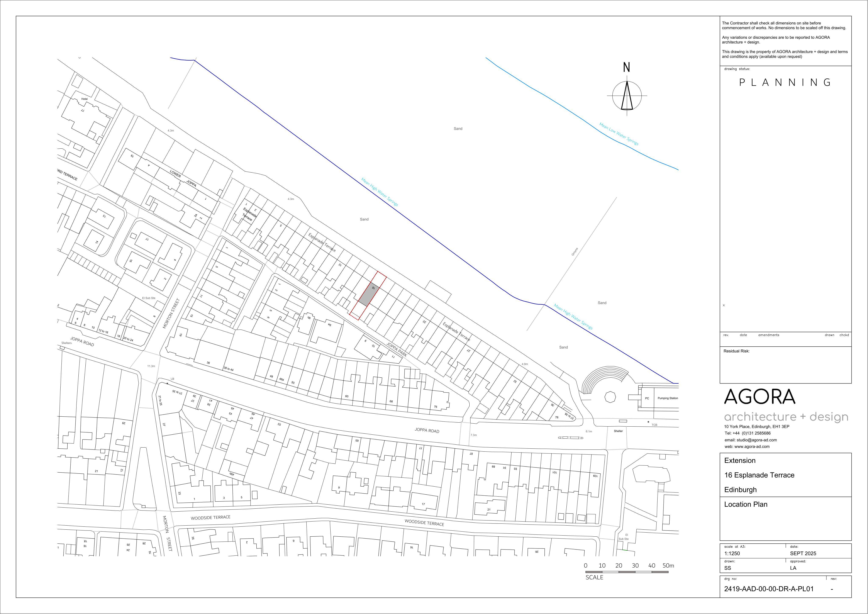Click the 'architecture + design' tagline

click(x=786, y=417)
